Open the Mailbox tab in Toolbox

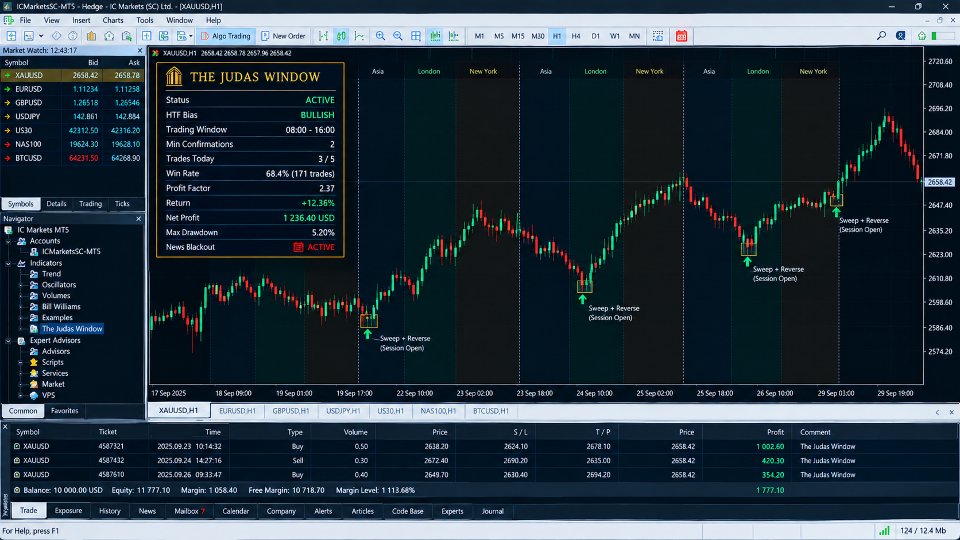[189, 511]
